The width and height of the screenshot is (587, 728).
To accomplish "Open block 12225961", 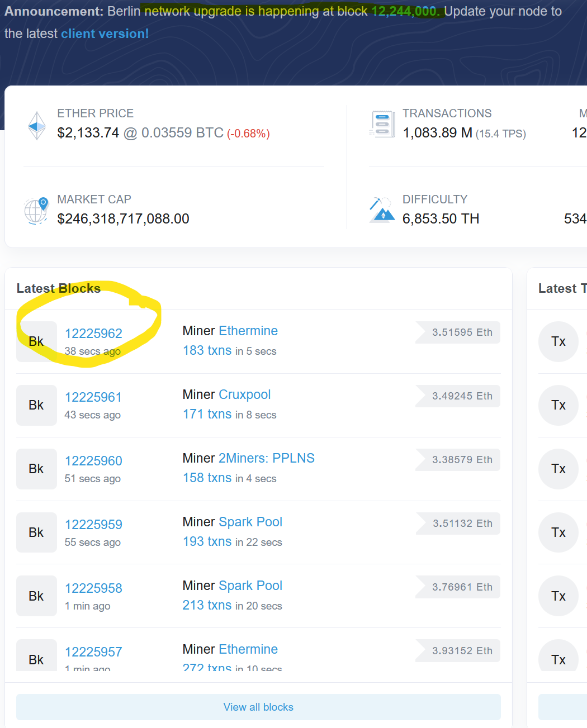I will coord(93,397).
